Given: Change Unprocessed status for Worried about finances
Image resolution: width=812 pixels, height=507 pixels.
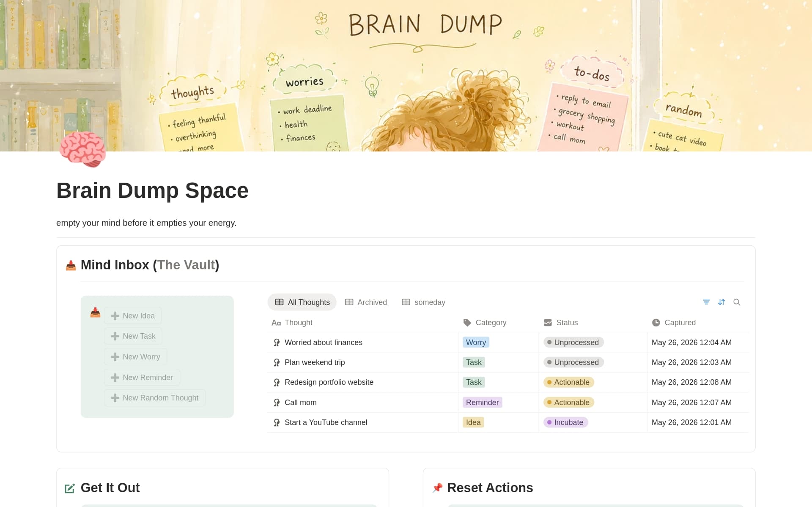Looking at the screenshot, I should [x=573, y=343].
